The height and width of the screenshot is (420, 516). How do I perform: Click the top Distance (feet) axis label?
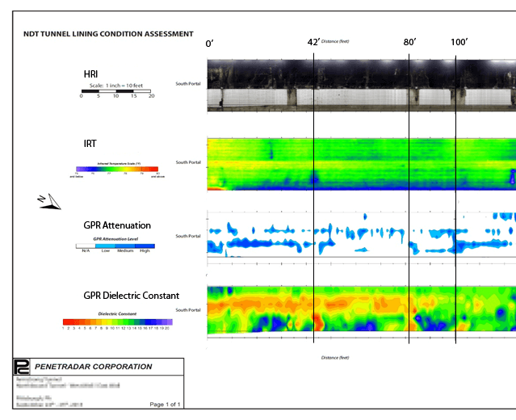tap(334, 41)
